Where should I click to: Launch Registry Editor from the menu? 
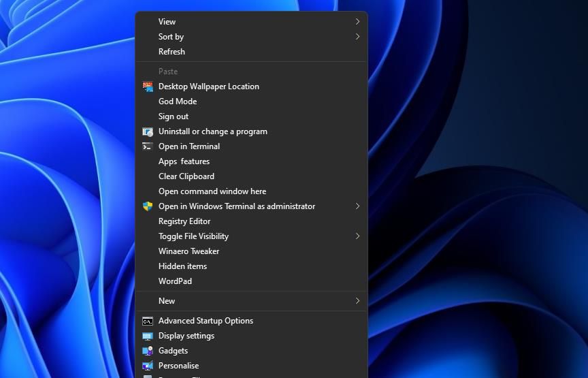251,221
